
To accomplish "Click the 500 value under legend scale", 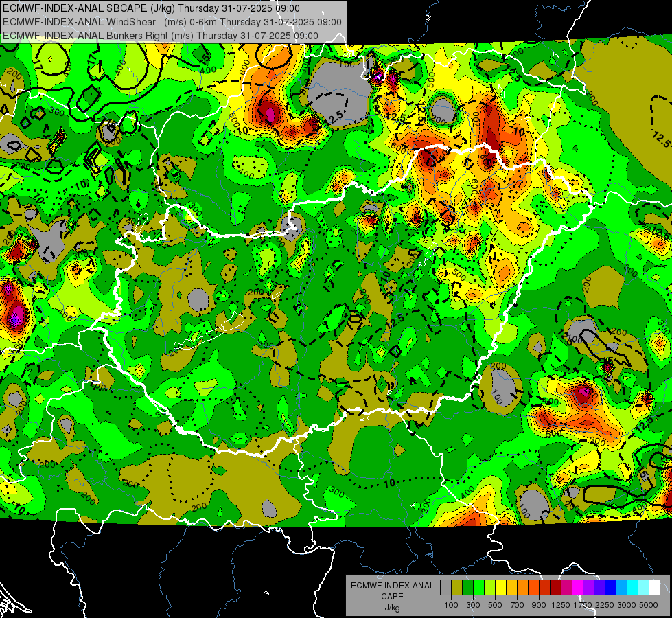I will (x=495, y=605).
